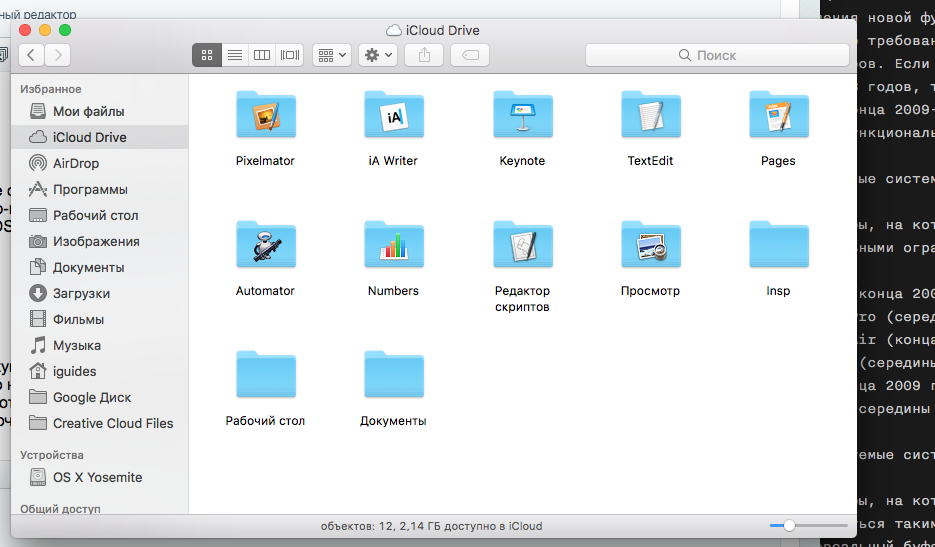The height and width of the screenshot is (547, 935).
Task: Open the Keynote folder
Action: pos(522,116)
